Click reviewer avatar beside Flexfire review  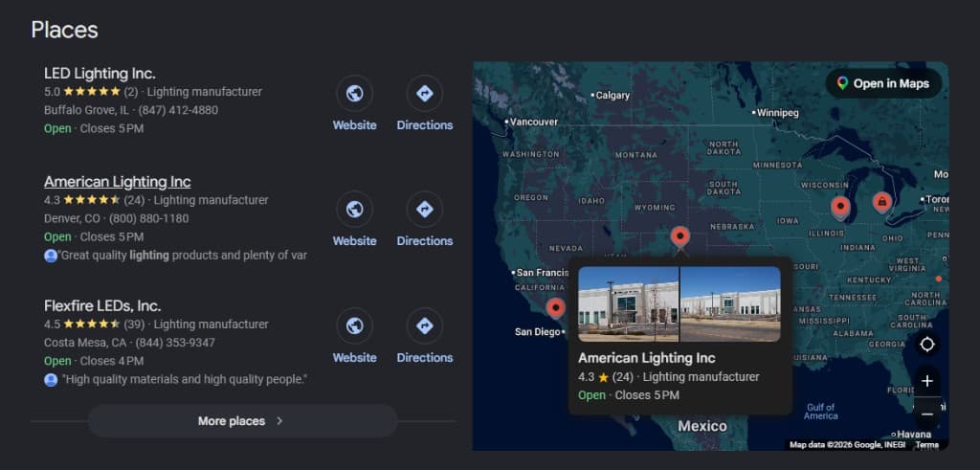point(51,379)
